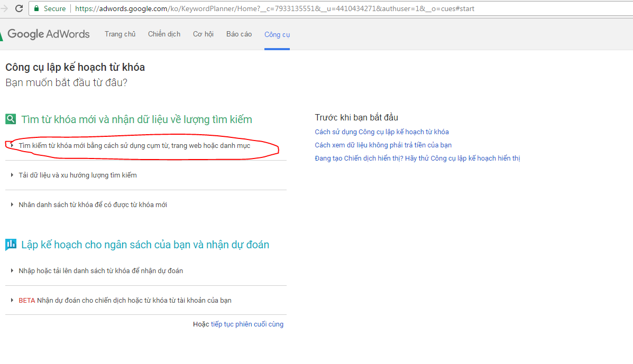
Task: Open link 'Cách xem dữ liệu không phải trả tiền'
Action: [x=383, y=145]
